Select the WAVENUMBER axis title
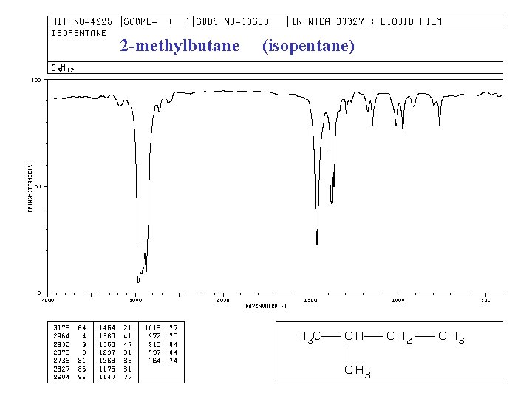 click(x=266, y=306)
